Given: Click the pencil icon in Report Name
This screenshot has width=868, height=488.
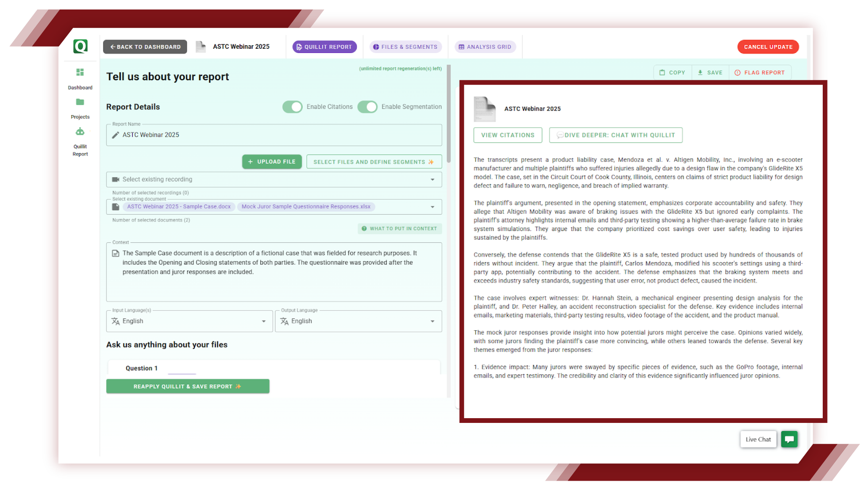Looking at the screenshot, I should (x=116, y=135).
